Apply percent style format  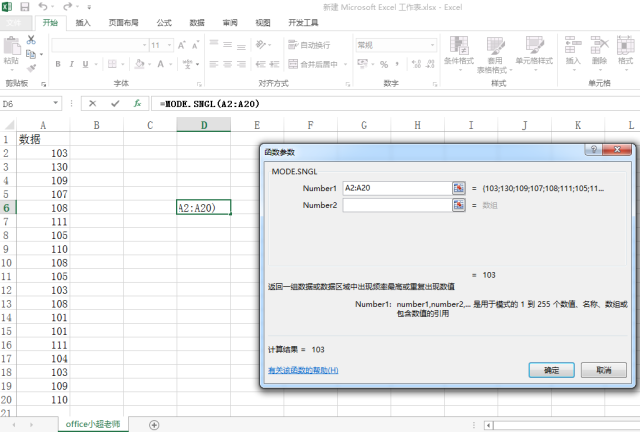point(384,64)
